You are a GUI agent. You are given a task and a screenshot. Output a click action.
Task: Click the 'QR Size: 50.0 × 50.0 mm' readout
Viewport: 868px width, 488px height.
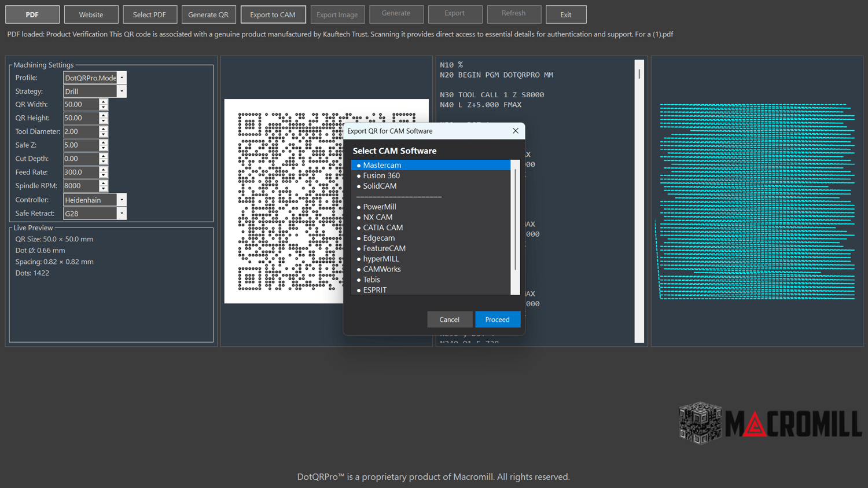[x=54, y=239]
